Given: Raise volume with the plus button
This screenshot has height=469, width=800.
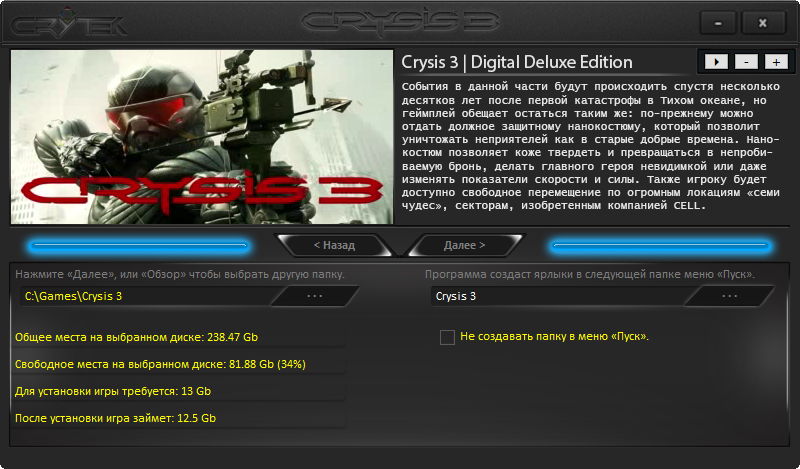Looking at the screenshot, I should (776, 62).
